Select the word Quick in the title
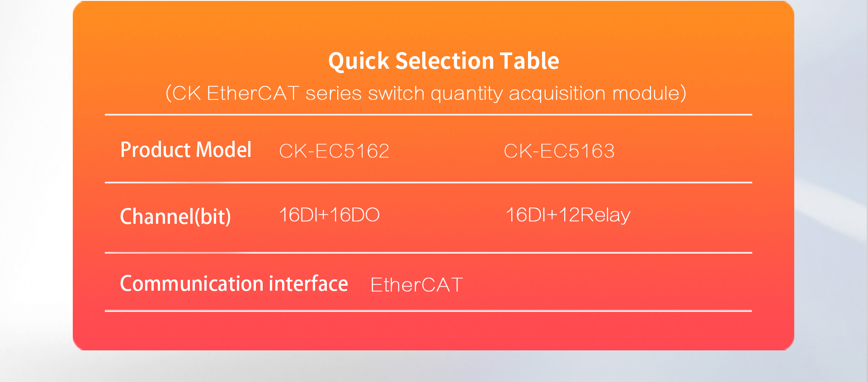 [x=359, y=61]
